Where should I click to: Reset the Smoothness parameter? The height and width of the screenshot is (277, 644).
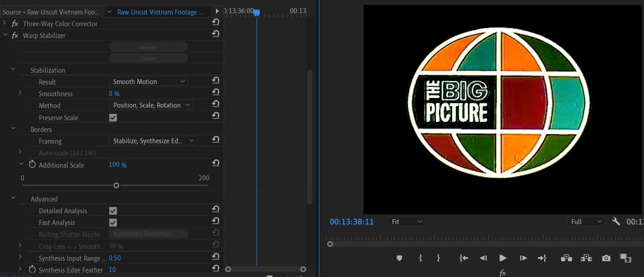pos(215,92)
